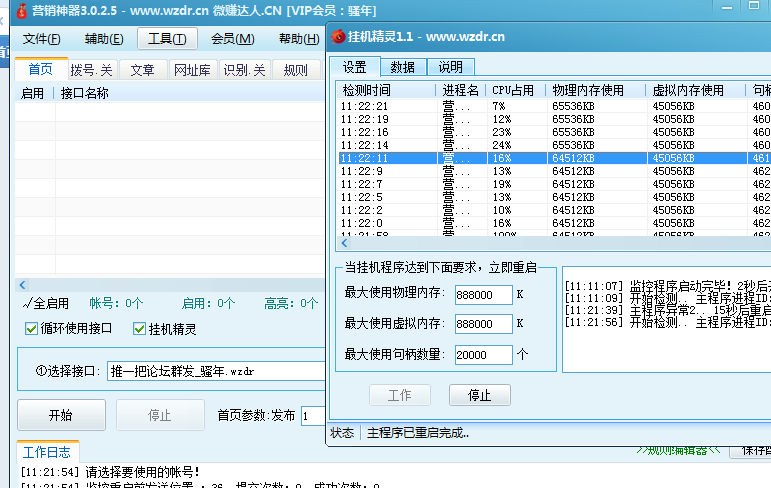
Task: Click left scroll arrow of process table
Action: point(345,243)
